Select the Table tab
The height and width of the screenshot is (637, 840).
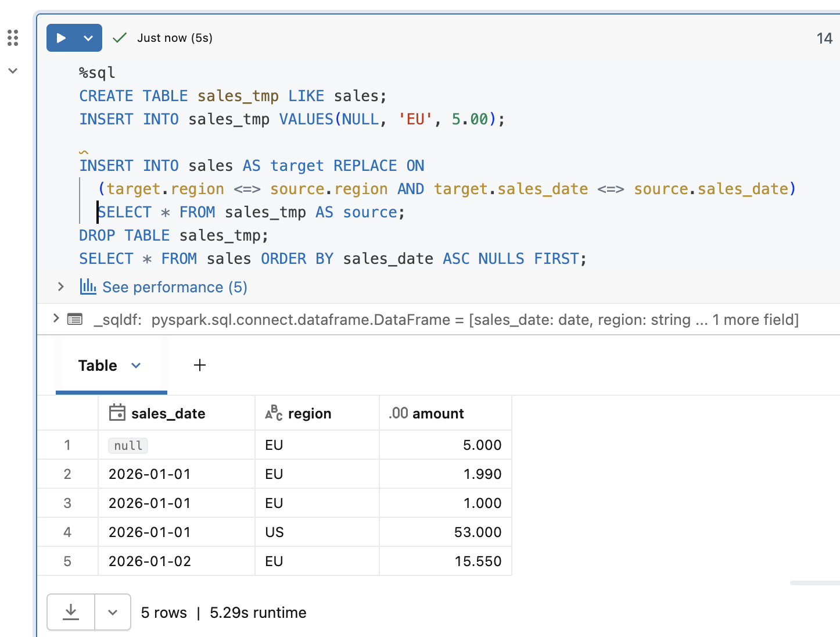[x=98, y=366]
